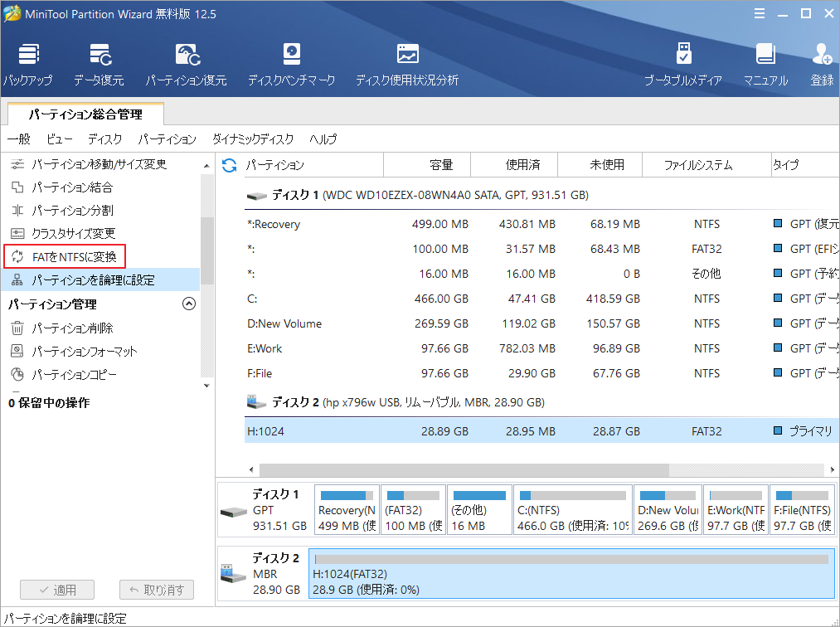840x627 pixels.
Task: Open パーティション復元 partition recovery
Action: pyautogui.click(x=187, y=65)
